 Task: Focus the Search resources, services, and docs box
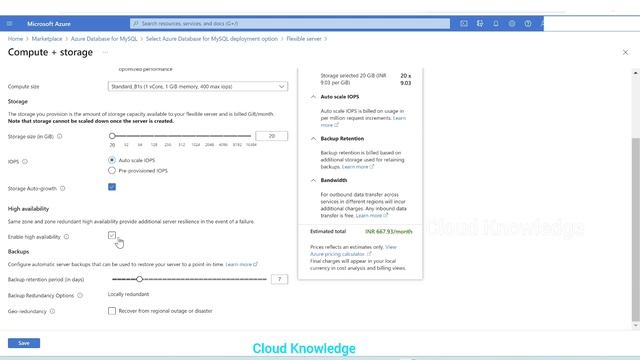click(290, 24)
